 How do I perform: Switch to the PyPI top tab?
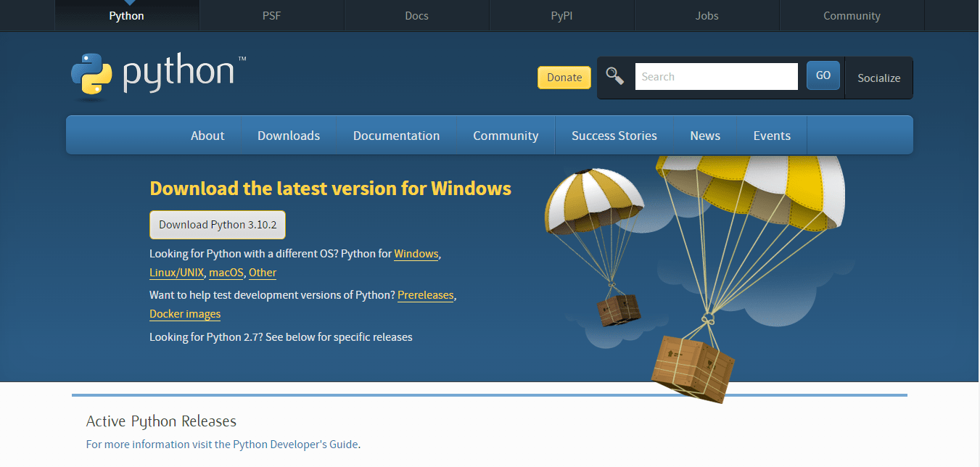pyautogui.click(x=561, y=15)
